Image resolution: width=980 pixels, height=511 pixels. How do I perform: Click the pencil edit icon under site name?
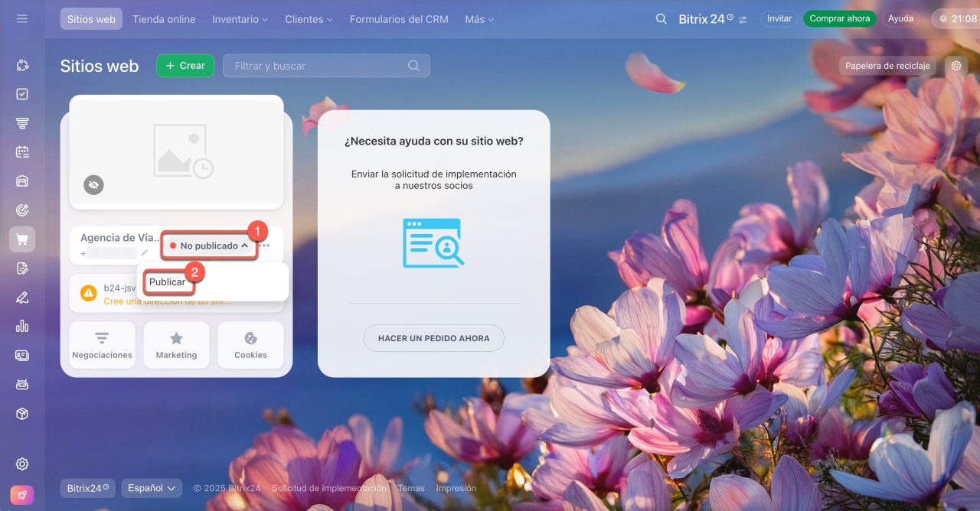[x=144, y=253]
